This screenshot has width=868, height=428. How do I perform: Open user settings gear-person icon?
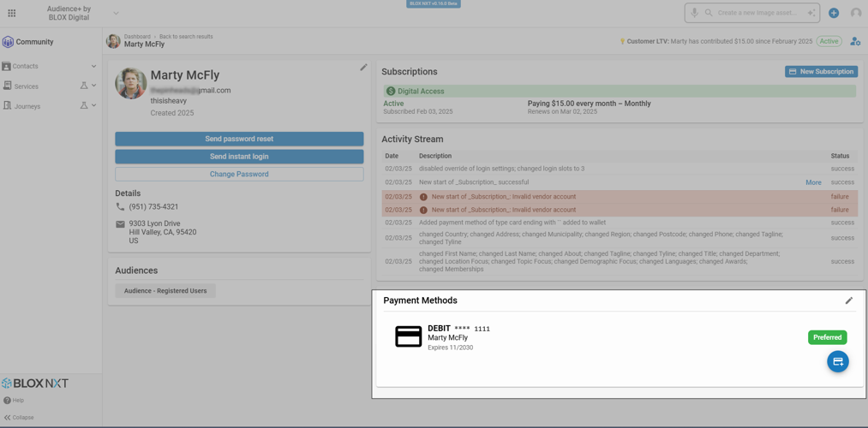pos(855,41)
